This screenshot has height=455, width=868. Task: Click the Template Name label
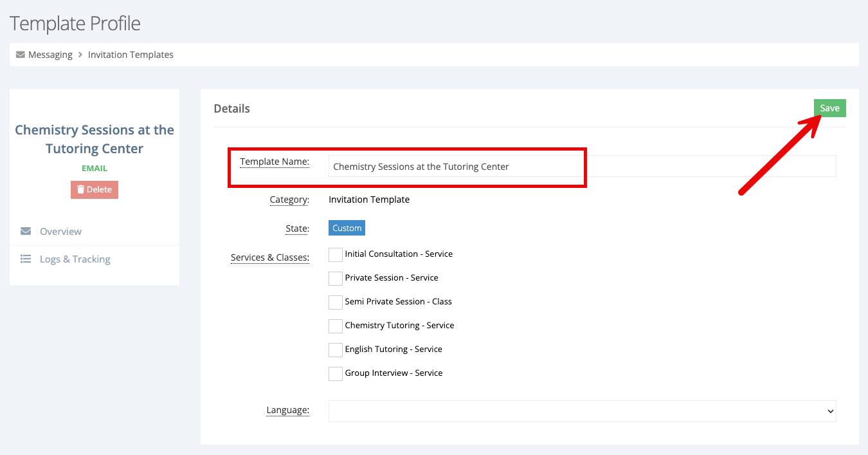coord(275,162)
